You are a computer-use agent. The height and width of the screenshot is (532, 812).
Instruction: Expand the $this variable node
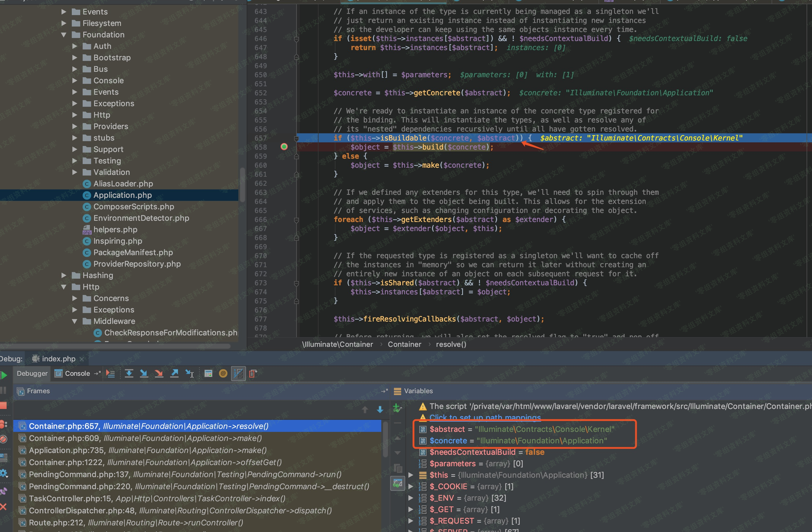[411, 475]
